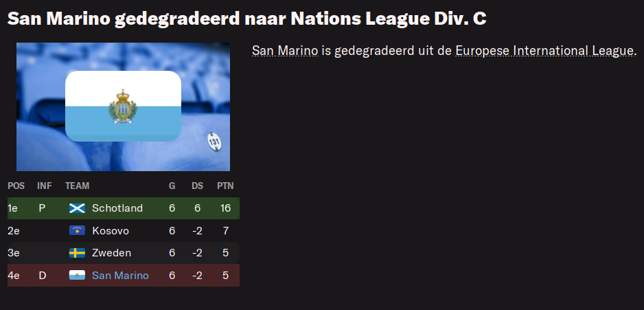Click the San Marino coat of arms
The height and width of the screenshot is (310, 644).
tap(122, 106)
